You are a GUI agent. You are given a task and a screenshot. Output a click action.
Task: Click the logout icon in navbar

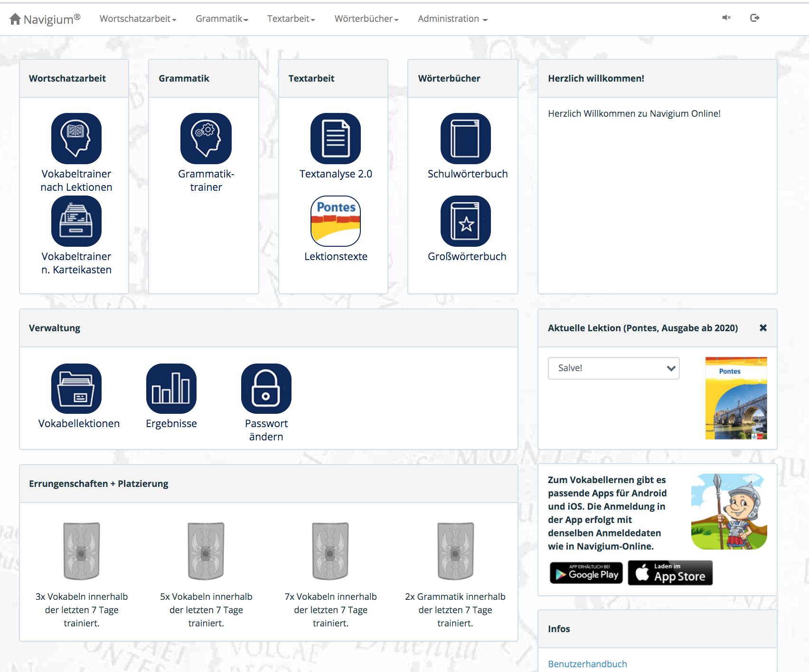point(755,18)
